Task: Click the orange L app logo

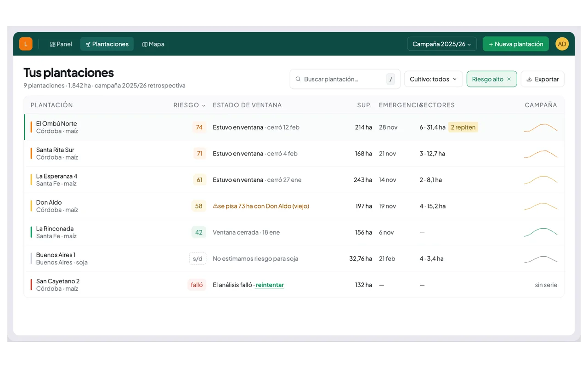Action: pos(26,44)
